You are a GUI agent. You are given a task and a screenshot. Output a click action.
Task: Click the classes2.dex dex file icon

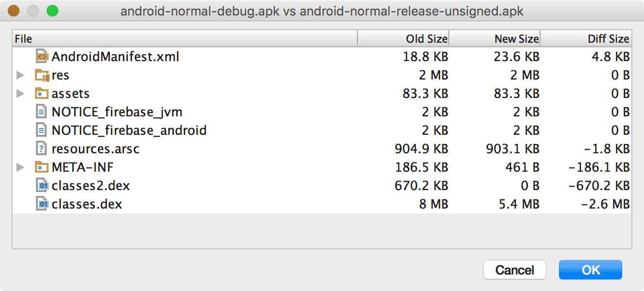click(x=41, y=185)
